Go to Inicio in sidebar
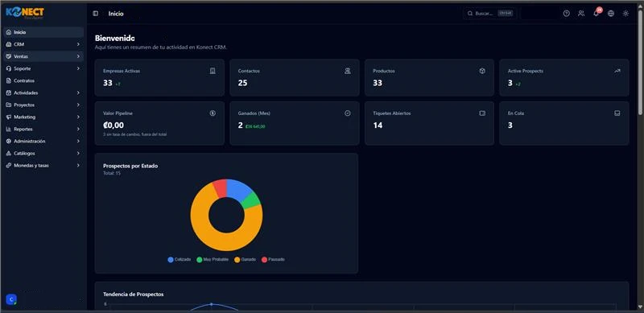This screenshot has width=644, height=313. coord(43,32)
